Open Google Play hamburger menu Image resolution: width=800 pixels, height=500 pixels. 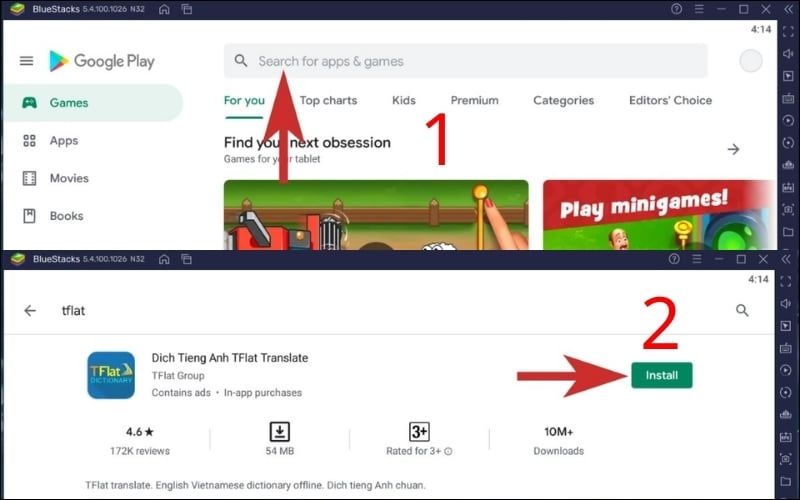pyautogui.click(x=27, y=61)
